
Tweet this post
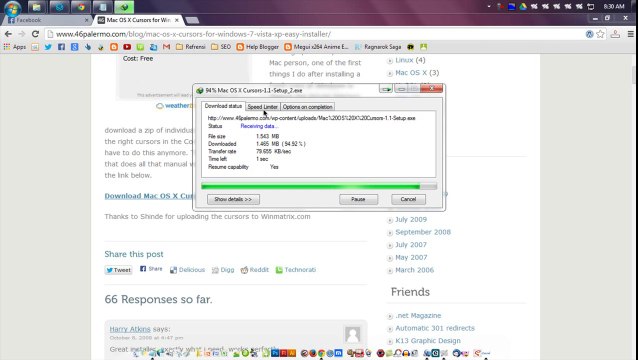click(118, 270)
